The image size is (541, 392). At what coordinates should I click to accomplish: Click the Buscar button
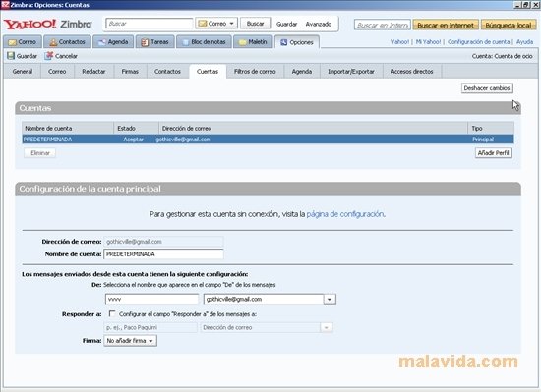[256, 24]
